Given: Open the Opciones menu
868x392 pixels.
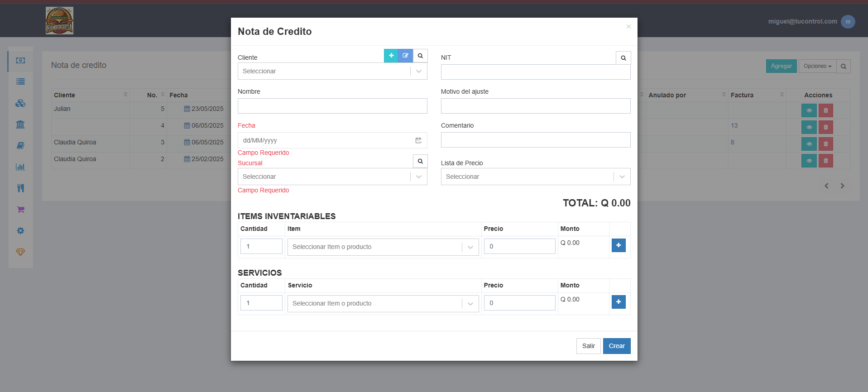Looking at the screenshot, I should pyautogui.click(x=817, y=66).
